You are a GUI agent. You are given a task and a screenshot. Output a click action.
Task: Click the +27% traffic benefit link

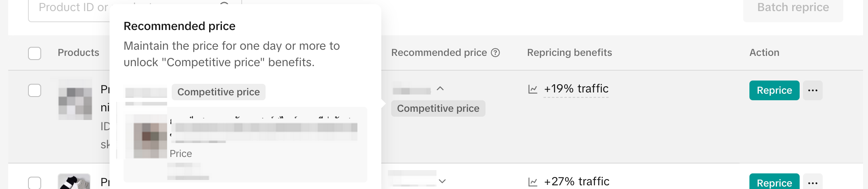pos(576,182)
